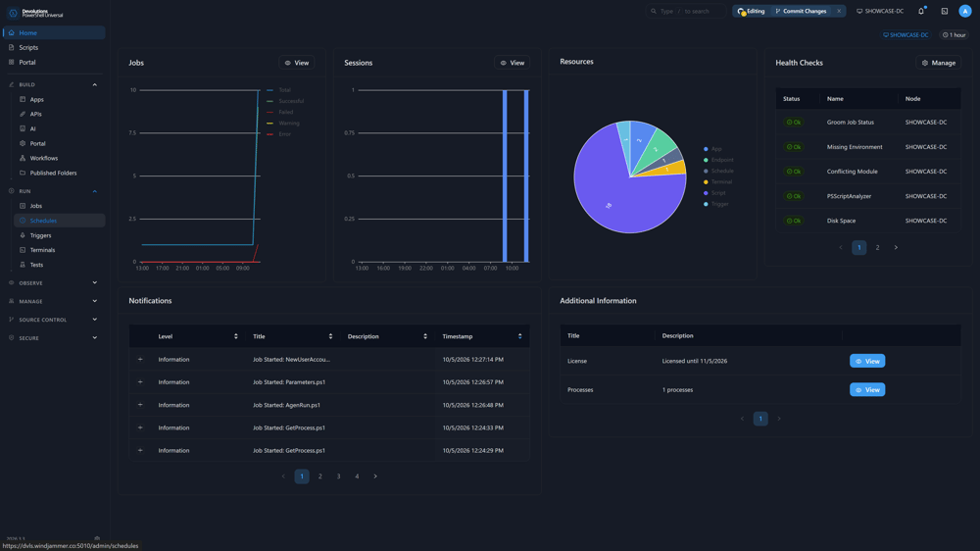Image resolution: width=980 pixels, height=551 pixels.
Task: View the Processes details
Action: (x=867, y=389)
